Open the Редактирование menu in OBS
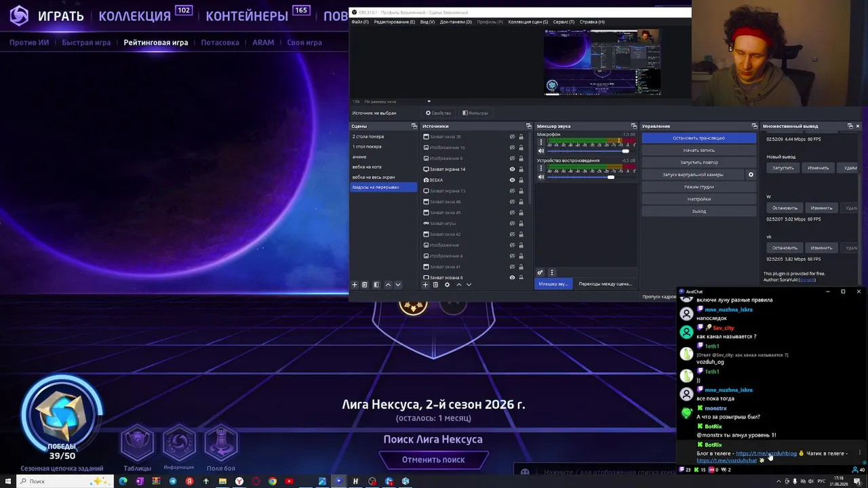 pyautogui.click(x=394, y=22)
